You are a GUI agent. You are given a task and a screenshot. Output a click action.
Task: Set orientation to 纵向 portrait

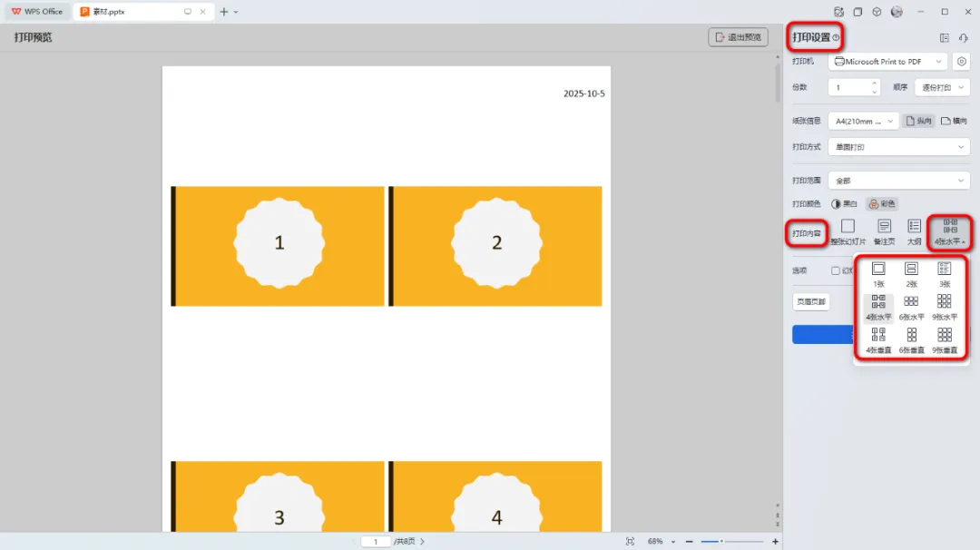click(x=918, y=121)
